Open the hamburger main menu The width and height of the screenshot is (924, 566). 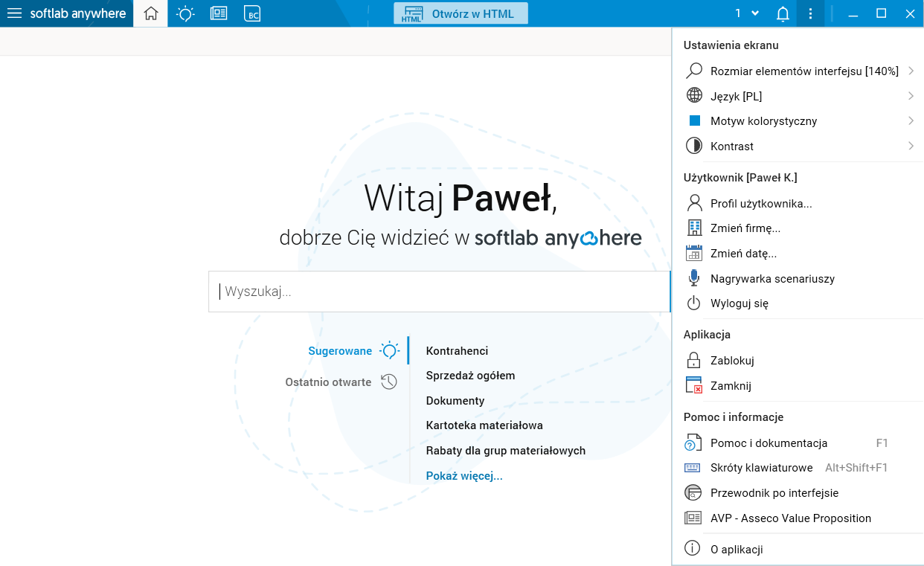tap(14, 13)
